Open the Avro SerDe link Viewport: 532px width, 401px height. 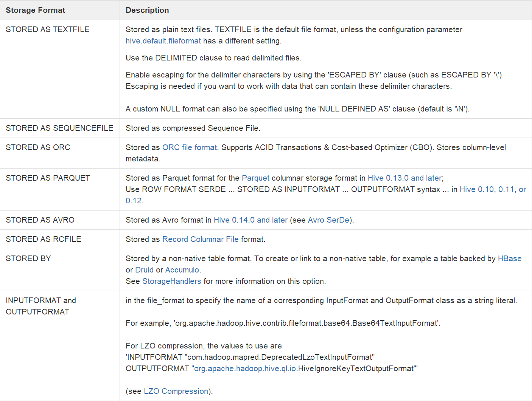pos(328,220)
